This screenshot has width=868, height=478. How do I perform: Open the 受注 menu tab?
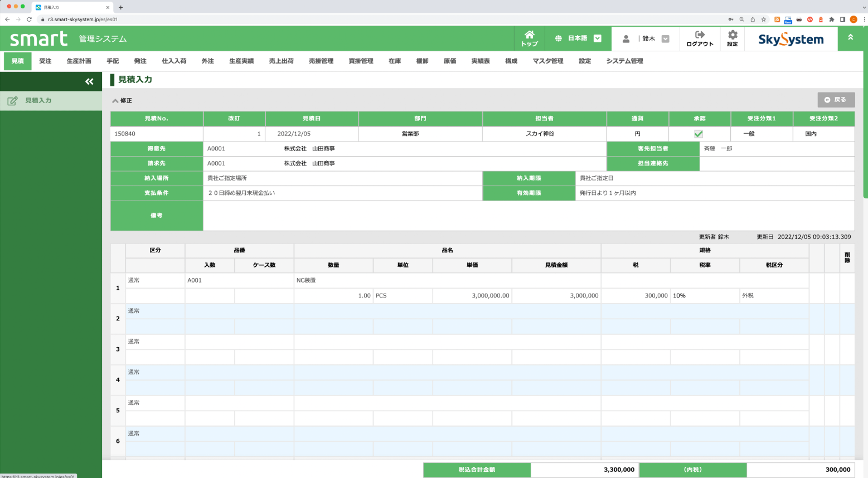(x=45, y=61)
